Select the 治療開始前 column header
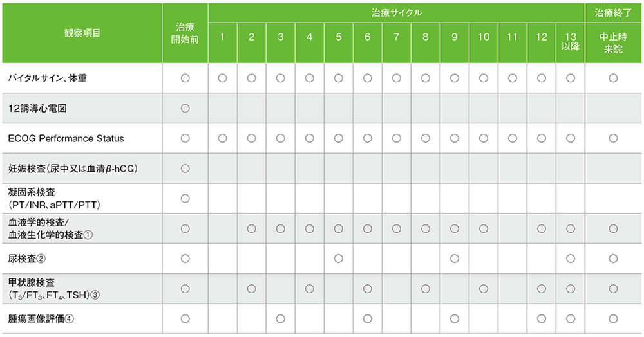 pos(185,32)
